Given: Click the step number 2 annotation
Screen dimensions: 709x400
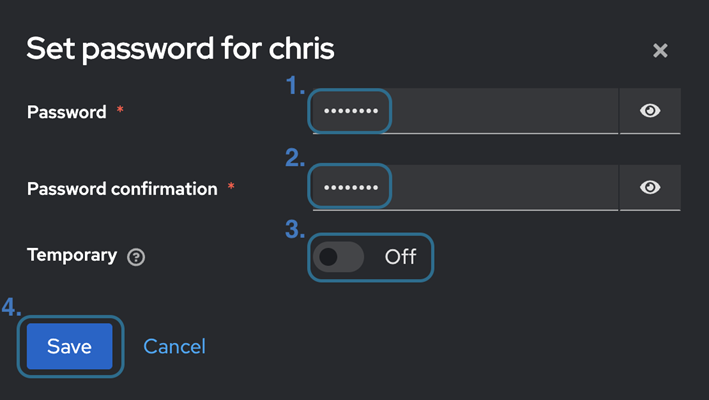Looking at the screenshot, I should [x=294, y=157].
